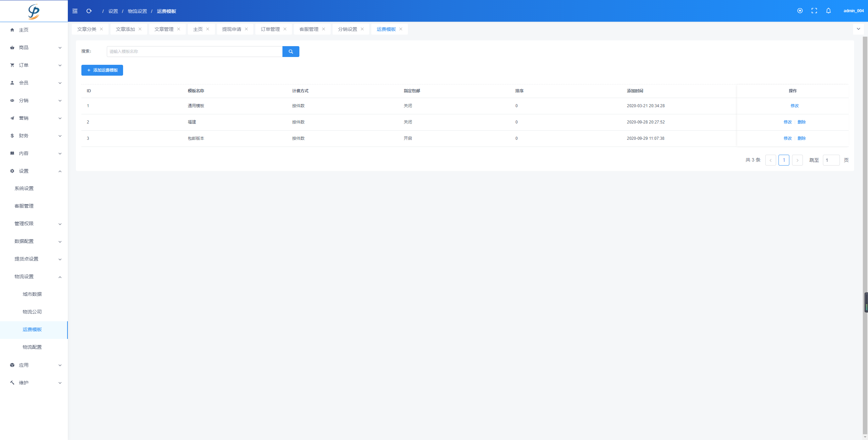
Task: Go to next page arrow
Action: tap(797, 160)
